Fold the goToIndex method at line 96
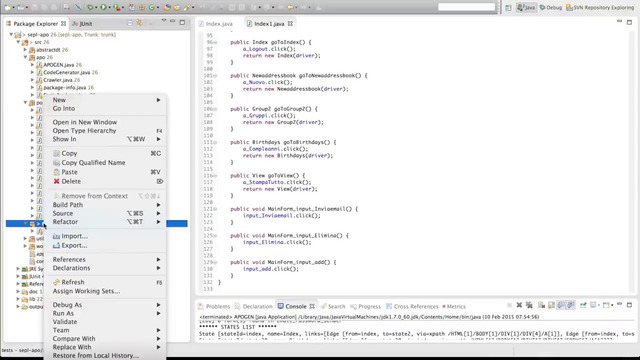 coord(215,42)
